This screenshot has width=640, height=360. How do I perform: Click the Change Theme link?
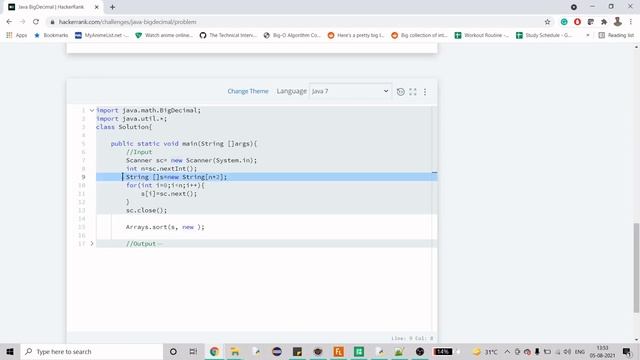[x=248, y=91]
